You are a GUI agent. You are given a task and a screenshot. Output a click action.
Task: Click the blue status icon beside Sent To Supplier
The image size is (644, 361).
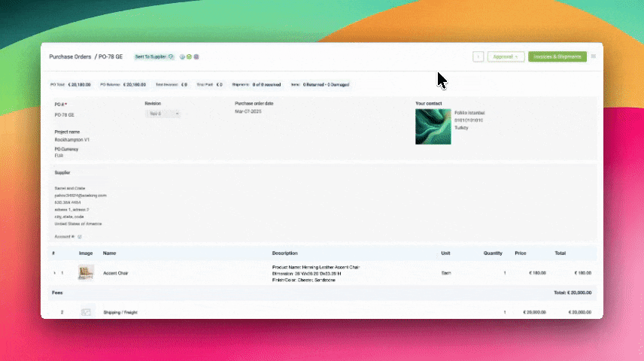182,56
